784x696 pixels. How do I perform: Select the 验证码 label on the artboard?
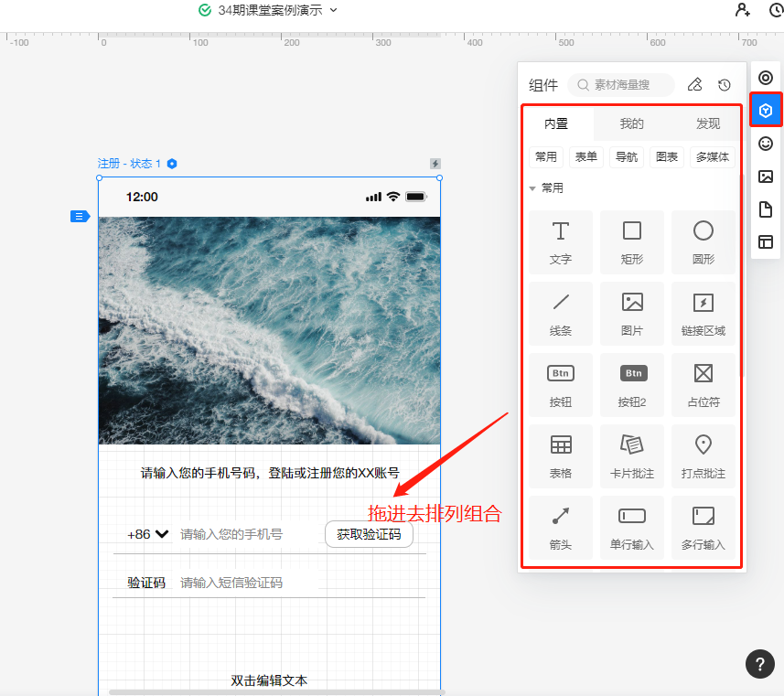click(x=146, y=583)
